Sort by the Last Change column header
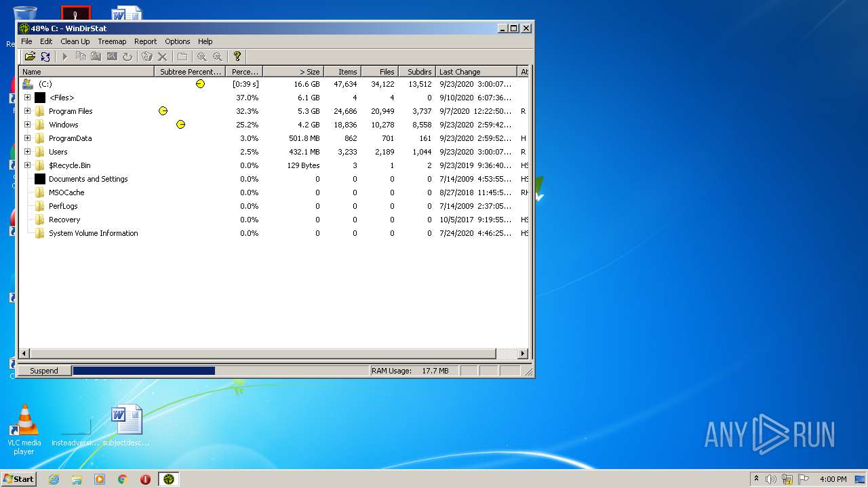The width and height of the screenshot is (868, 488). pos(476,71)
